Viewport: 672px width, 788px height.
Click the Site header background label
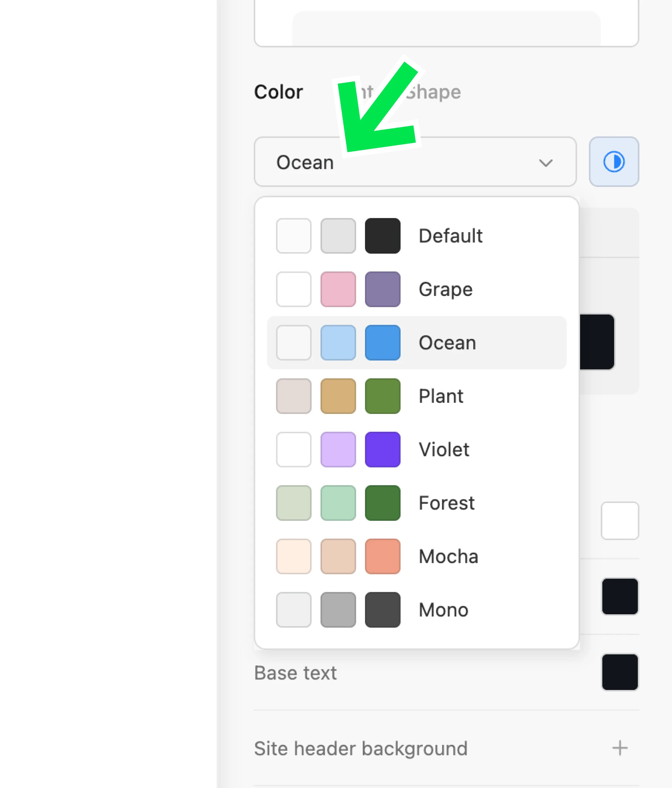(360, 748)
